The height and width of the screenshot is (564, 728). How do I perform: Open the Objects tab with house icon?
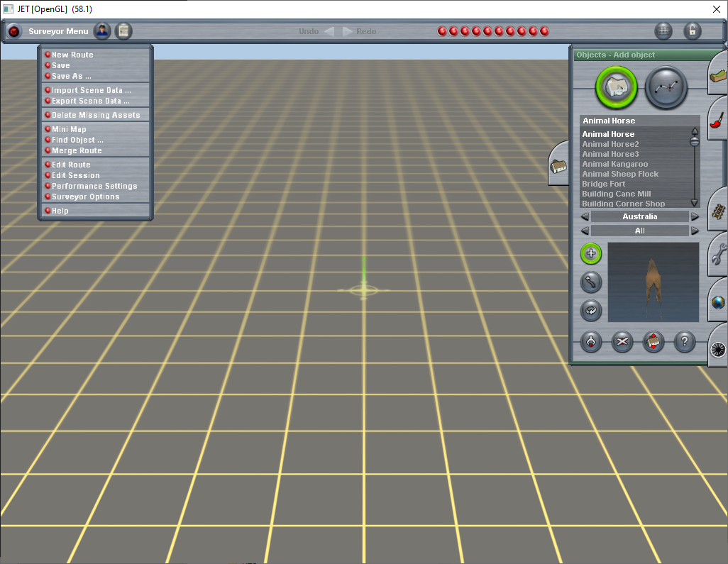point(558,164)
